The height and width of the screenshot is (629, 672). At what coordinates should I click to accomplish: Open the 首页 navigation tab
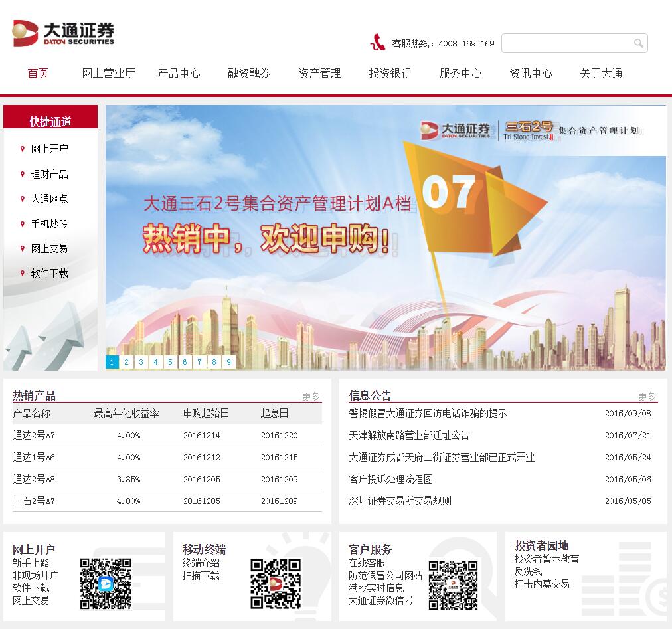[x=38, y=73]
